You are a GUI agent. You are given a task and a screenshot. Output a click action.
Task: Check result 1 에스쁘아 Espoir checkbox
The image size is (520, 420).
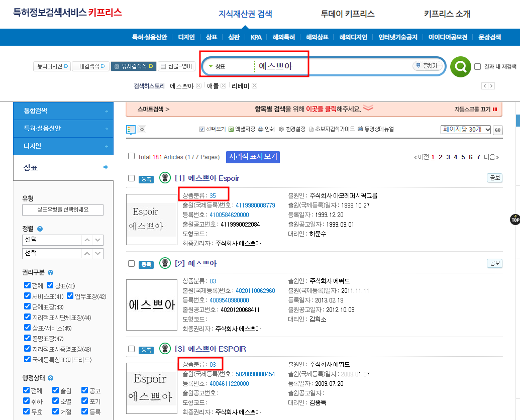(x=131, y=178)
